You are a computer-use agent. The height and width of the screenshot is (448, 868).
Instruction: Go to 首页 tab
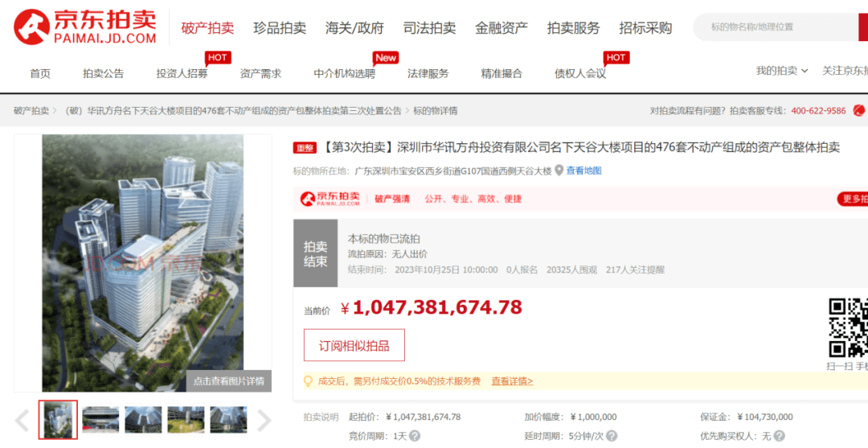point(40,73)
